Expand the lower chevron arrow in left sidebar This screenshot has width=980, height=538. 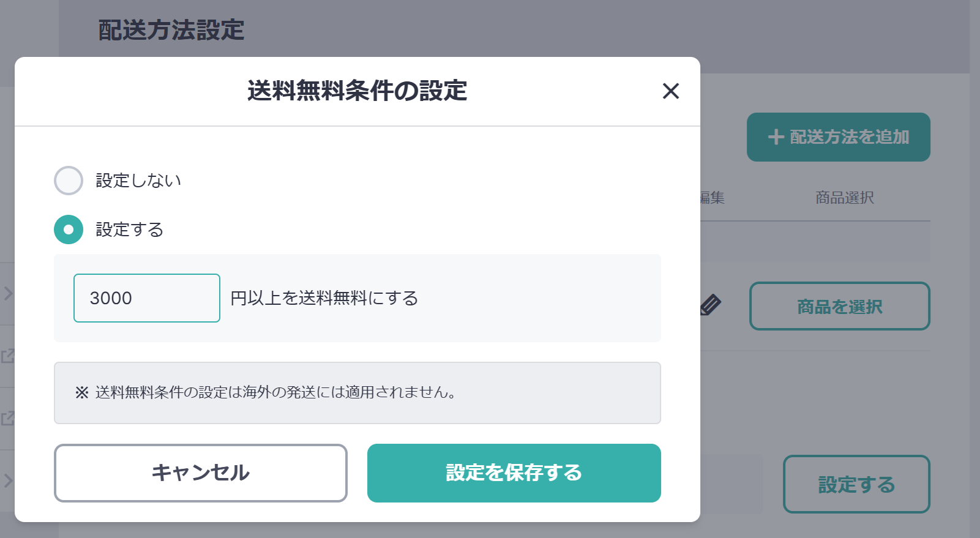click(x=7, y=480)
